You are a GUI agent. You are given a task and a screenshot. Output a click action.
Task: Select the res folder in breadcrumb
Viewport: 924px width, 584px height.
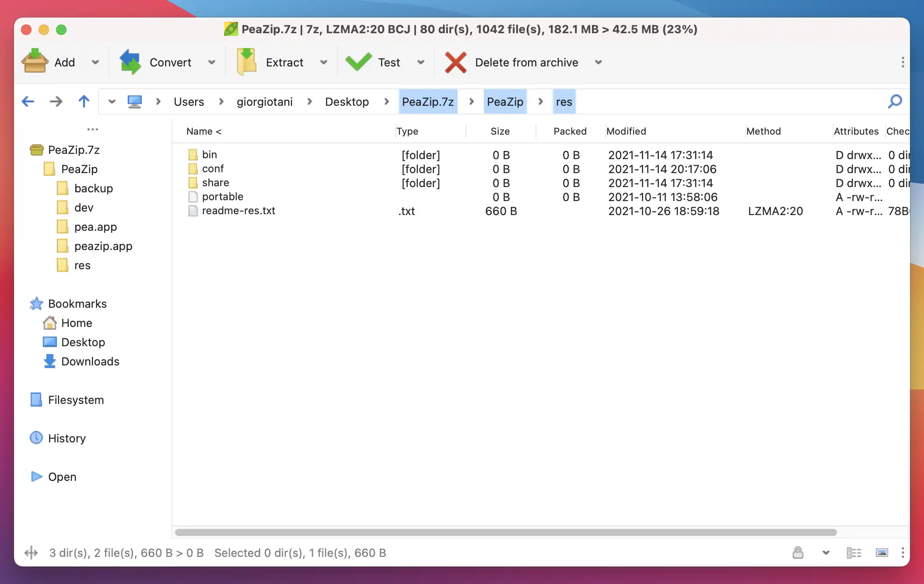coord(563,101)
